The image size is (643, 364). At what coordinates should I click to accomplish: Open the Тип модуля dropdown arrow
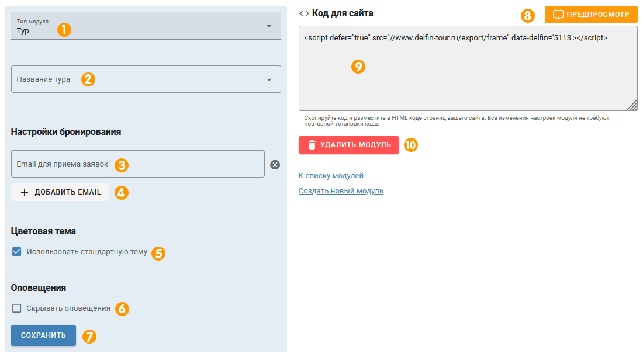coord(269,26)
